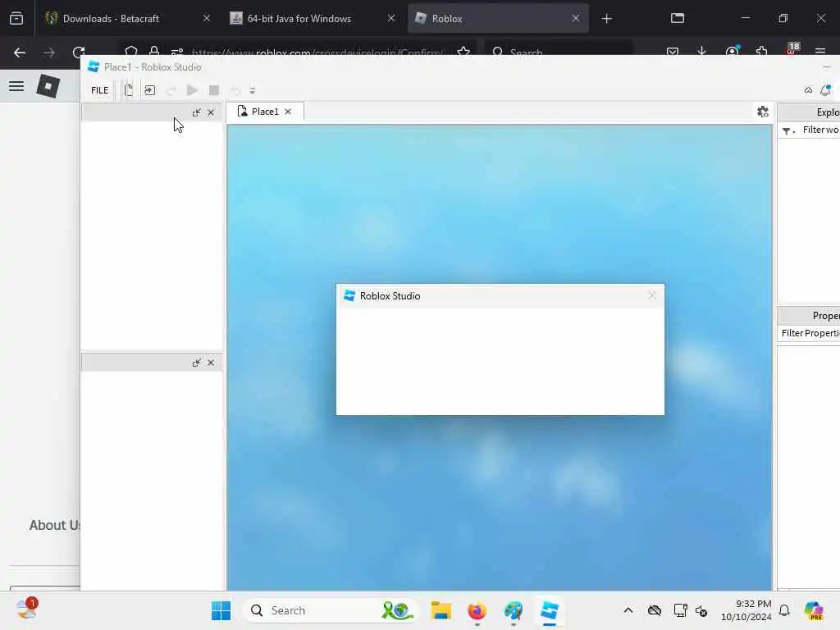Open the clock showing 9:32 PM
The width and height of the screenshot is (840, 630).
pyautogui.click(x=746, y=610)
